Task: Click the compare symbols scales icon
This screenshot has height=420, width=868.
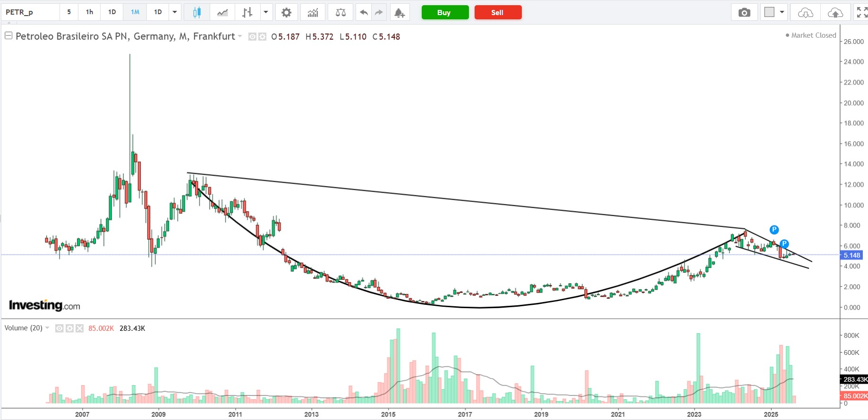Action: 340,12
